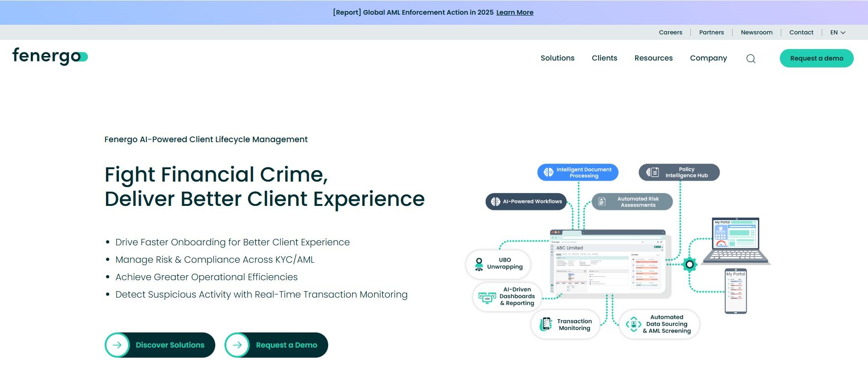Open the Company menu item
The width and height of the screenshot is (868, 376).
point(708,58)
